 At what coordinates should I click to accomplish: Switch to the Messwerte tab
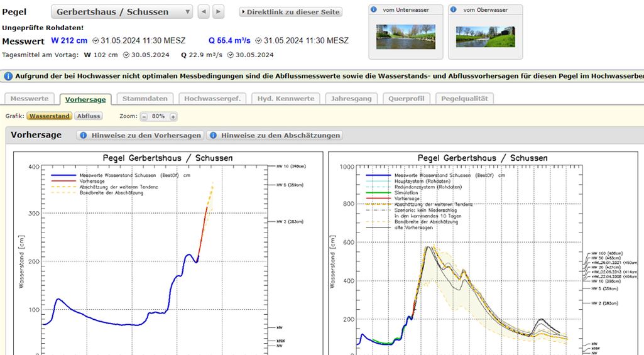[x=30, y=99]
